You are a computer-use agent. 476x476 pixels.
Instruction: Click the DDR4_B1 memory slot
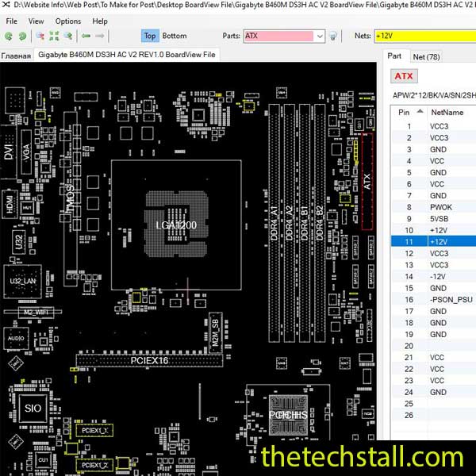coord(305,223)
